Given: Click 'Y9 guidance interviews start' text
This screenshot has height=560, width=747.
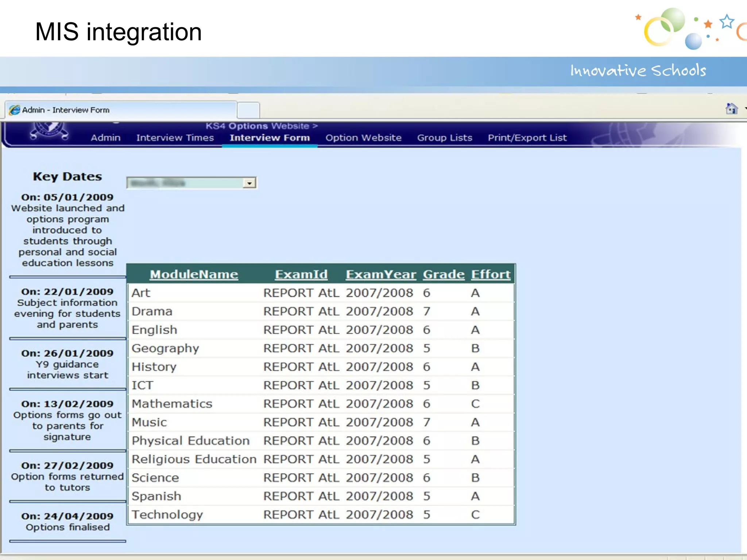Looking at the screenshot, I should (x=67, y=370).
